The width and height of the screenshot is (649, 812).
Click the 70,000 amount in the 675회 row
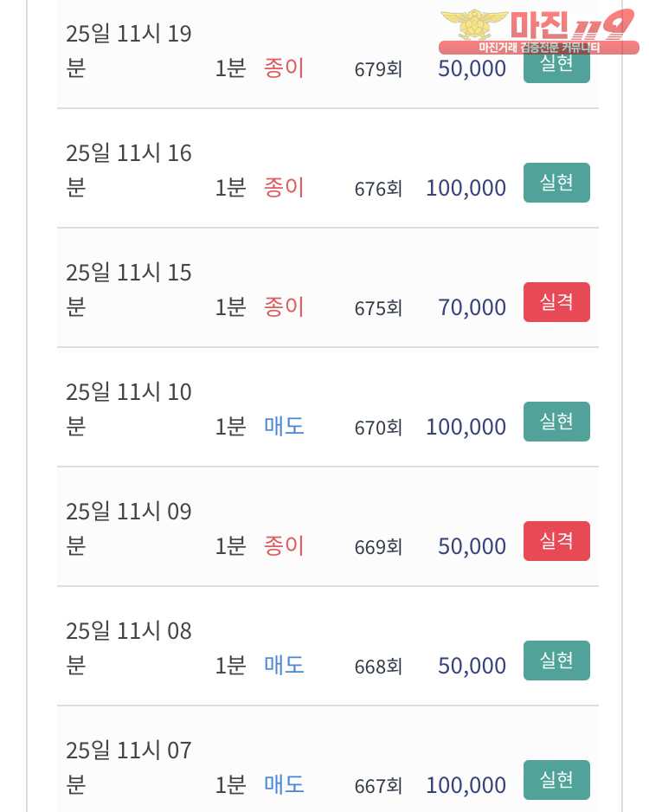pos(472,307)
